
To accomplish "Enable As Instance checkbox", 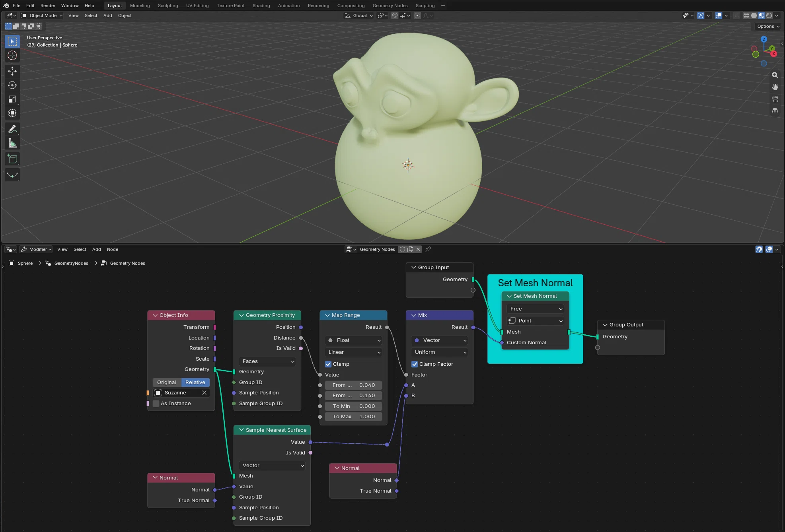I will pyautogui.click(x=156, y=404).
